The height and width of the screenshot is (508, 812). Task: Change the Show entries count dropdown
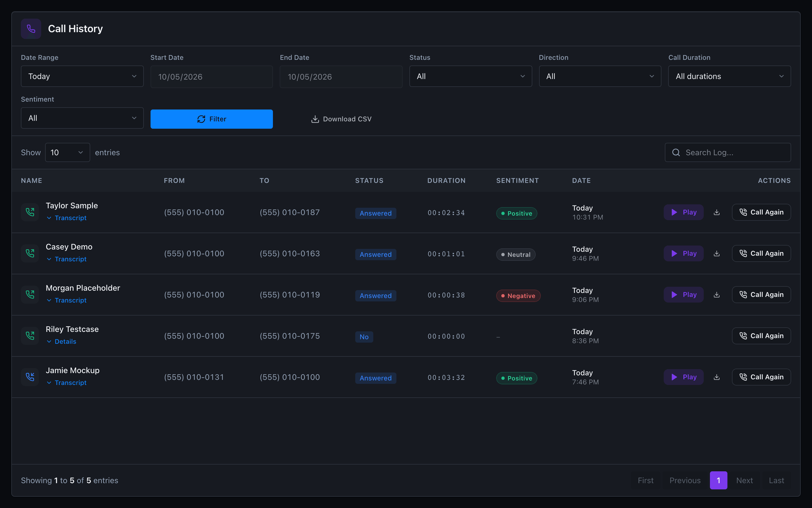[67, 152]
